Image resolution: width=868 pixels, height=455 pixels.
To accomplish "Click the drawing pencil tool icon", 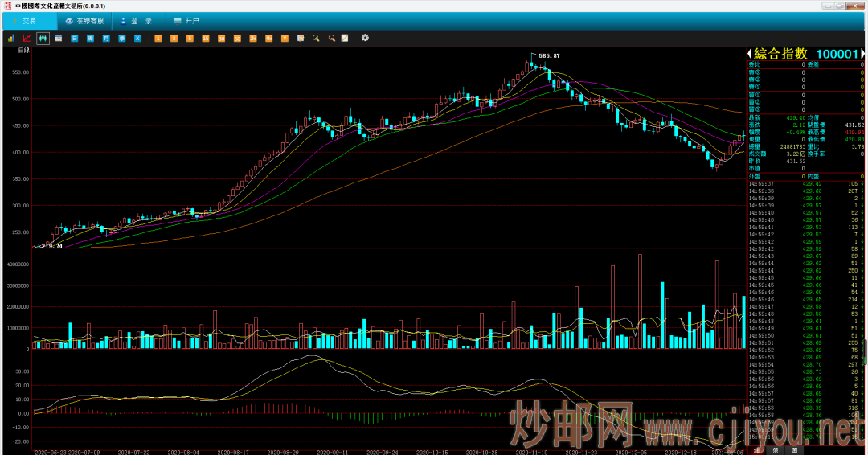I will tap(345, 38).
